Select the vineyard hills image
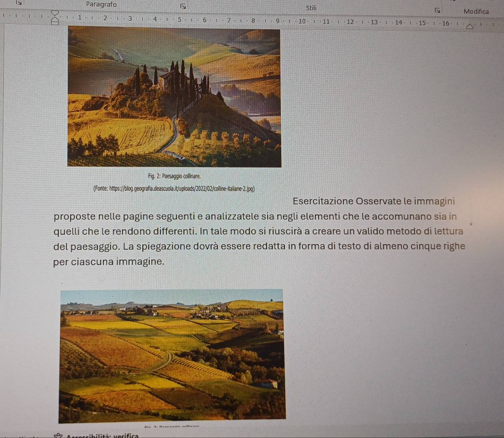 (x=172, y=355)
